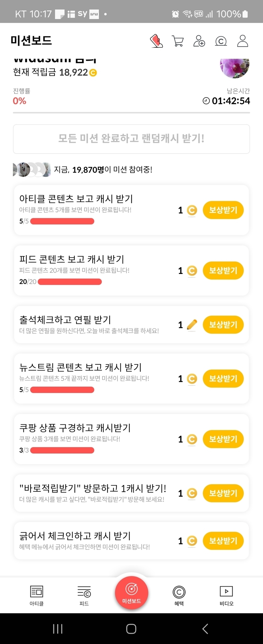Switch to the 피드 tab
Viewport: 263px width, 644px height.
pos(84,595)
